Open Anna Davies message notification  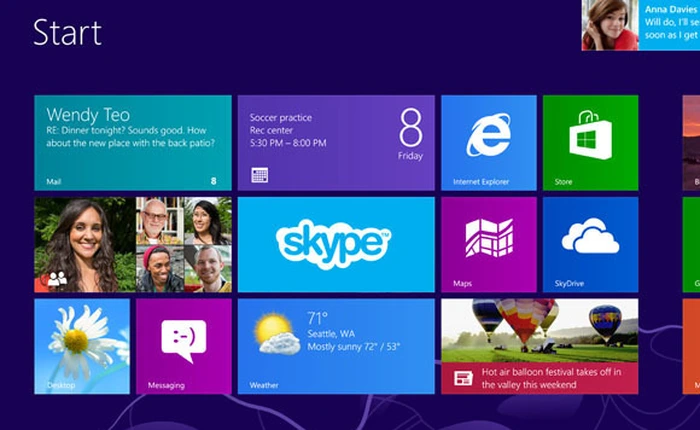click(641, 25)
